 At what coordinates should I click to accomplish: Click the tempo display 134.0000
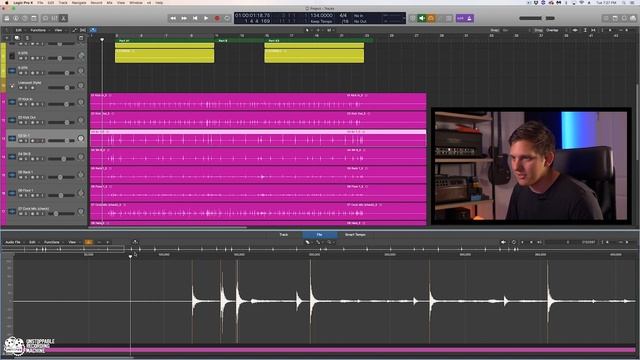point(322,16)
